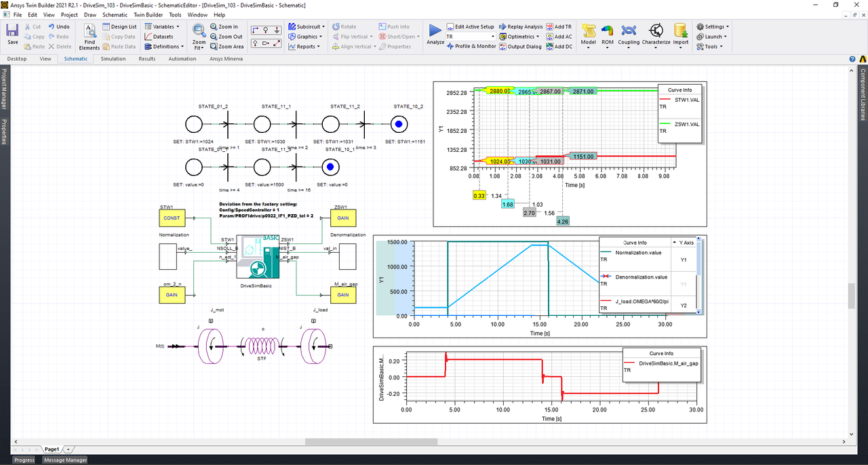Open the Component Libraries side panel

click(863, 94)
